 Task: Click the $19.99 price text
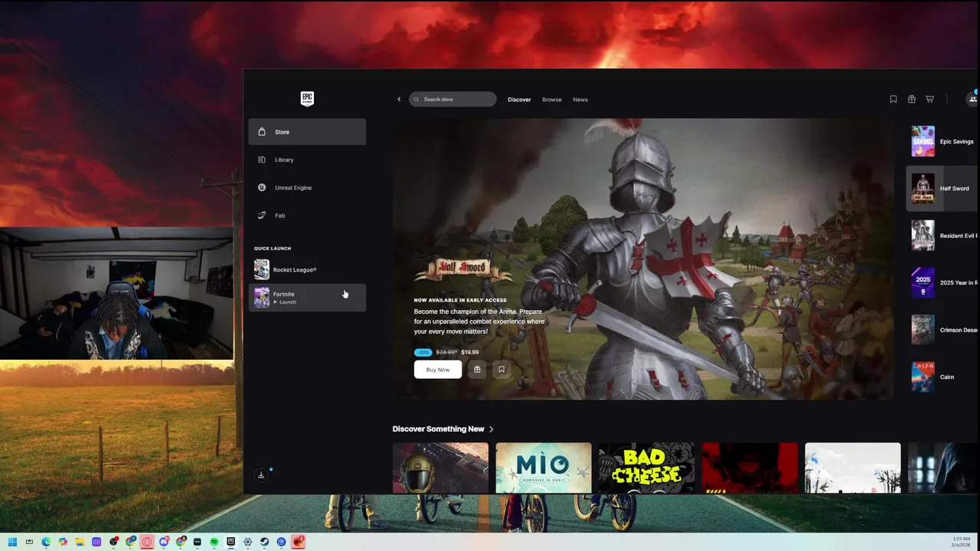470,352
